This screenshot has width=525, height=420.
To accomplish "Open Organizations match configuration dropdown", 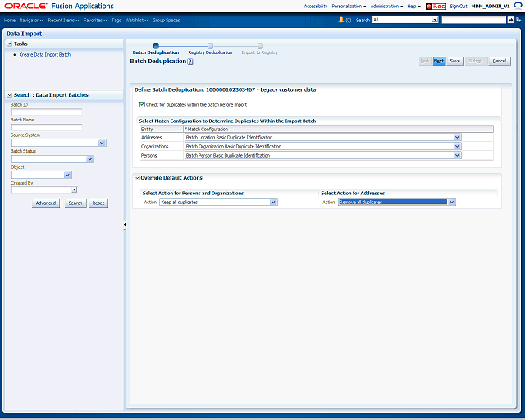I will coord(458,146).
